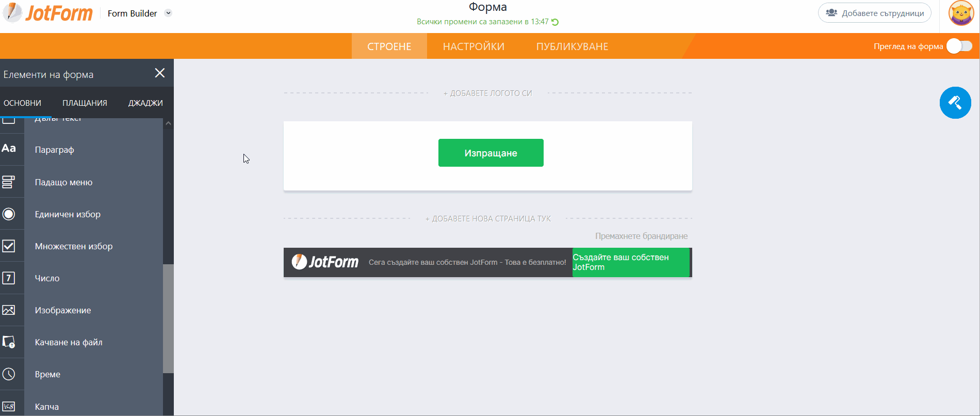Click the Paragraph 'Aa' element icon
980x416 pixels.
[x=9, y=149]
